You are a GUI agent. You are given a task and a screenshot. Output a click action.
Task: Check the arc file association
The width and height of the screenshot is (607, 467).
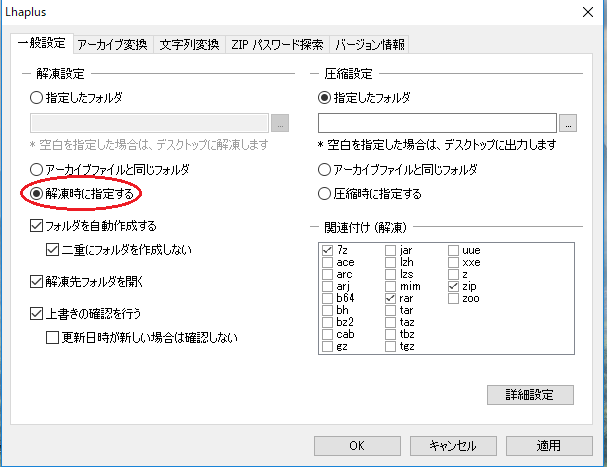pos(328,274)
